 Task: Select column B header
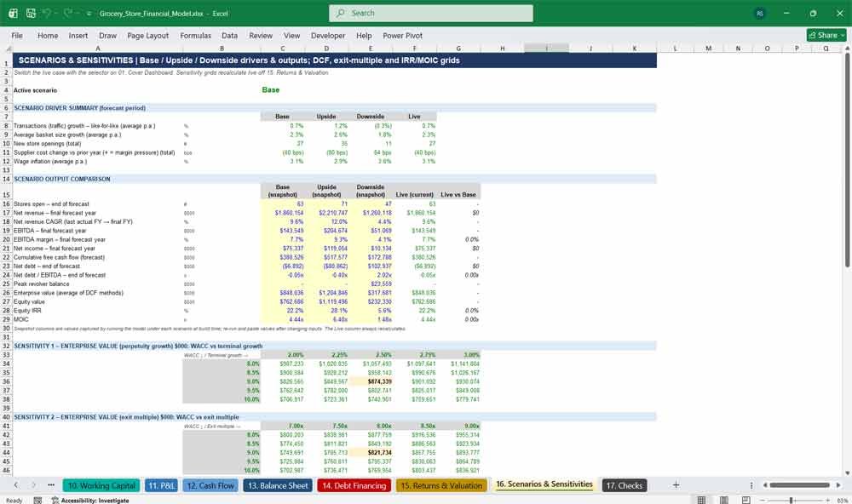[x=222, y=49]
